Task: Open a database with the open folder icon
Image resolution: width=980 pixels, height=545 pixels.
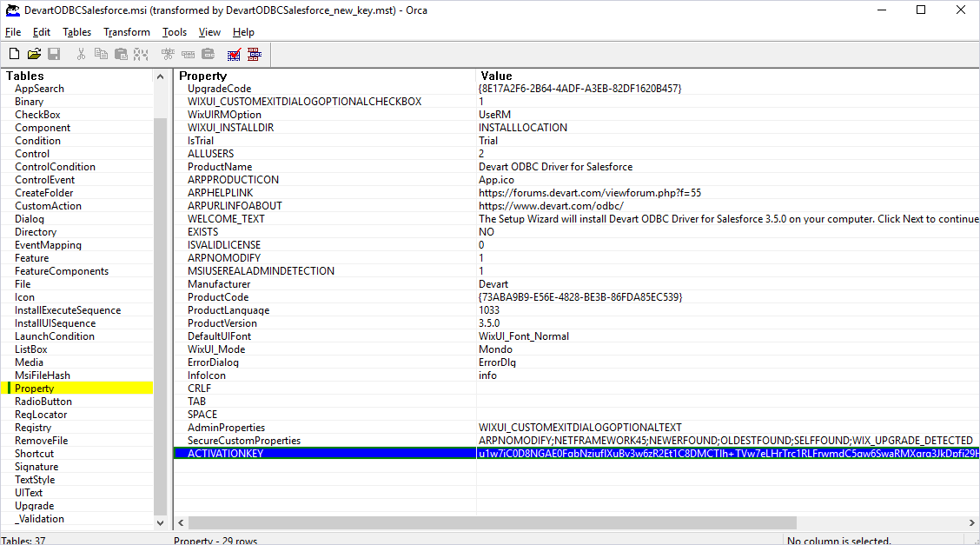Action: tap(34, 53)
